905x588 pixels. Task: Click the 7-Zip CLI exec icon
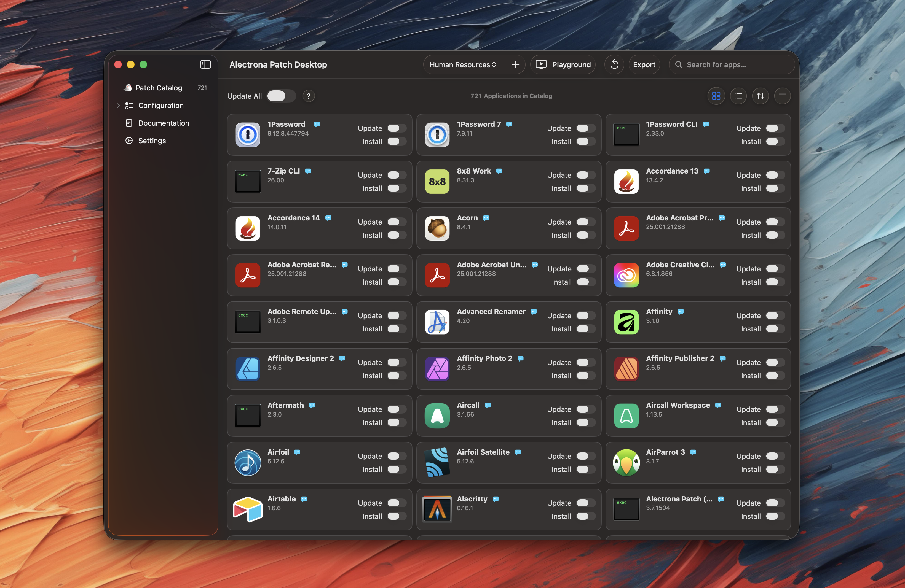point(248,182)
